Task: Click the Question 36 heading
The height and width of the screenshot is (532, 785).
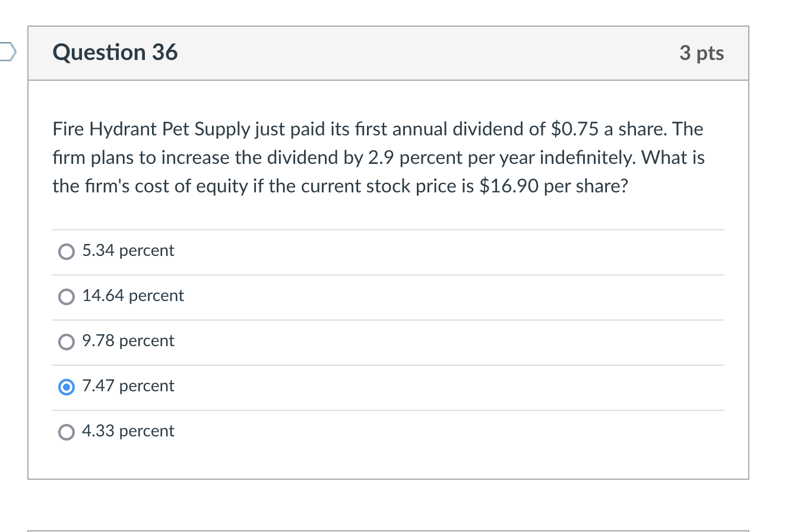Action: click(115, 52)
